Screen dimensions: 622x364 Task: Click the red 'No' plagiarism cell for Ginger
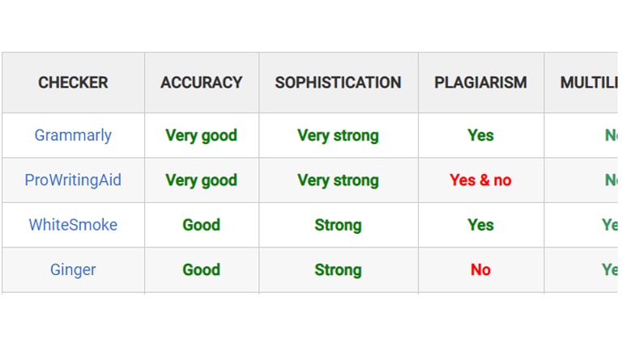click(481, 269)
